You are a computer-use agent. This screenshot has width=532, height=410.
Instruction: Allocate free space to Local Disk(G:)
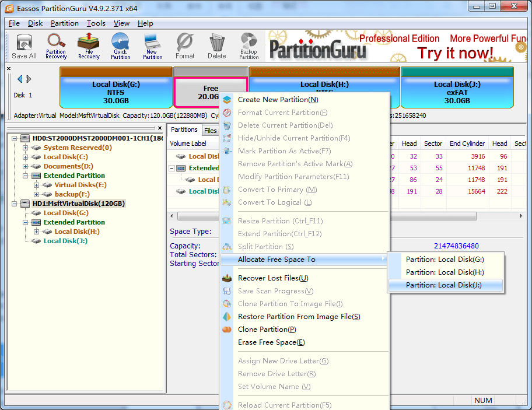pyautogui.click(x=445, y=260)
